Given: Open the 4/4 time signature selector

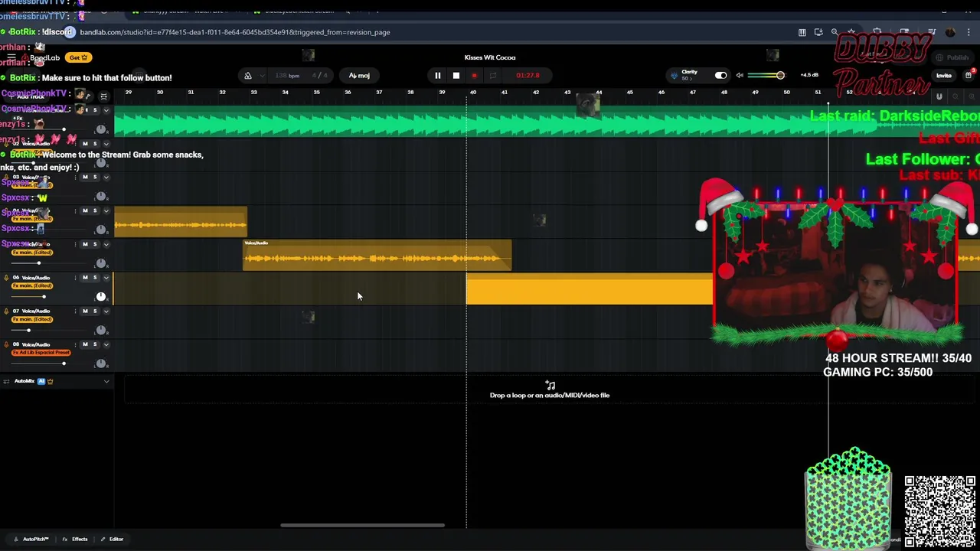Looking at the screenshot, I should pyautogui.click(x=318, y=76).
